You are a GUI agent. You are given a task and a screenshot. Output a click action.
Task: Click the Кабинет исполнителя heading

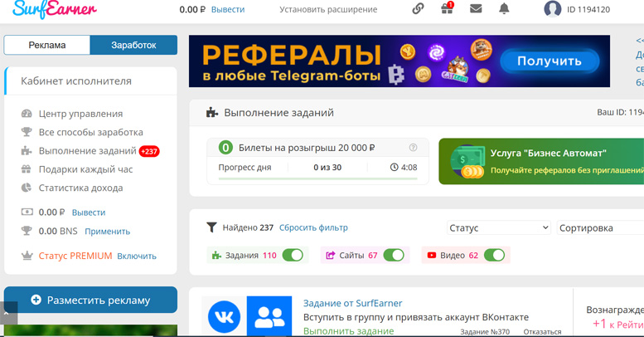coord(76,81)
